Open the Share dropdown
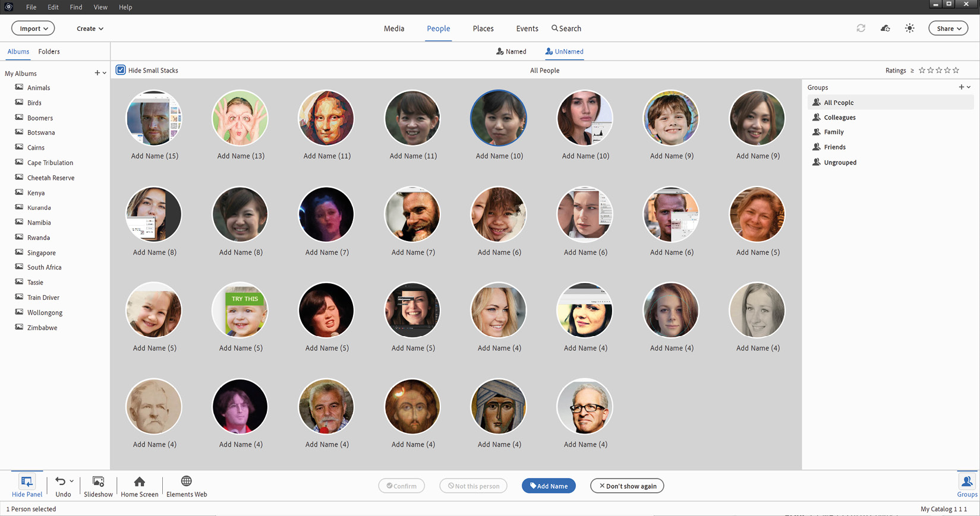Image resolution: width=980 pixels, height=516 pixels. tap(949, 29)
